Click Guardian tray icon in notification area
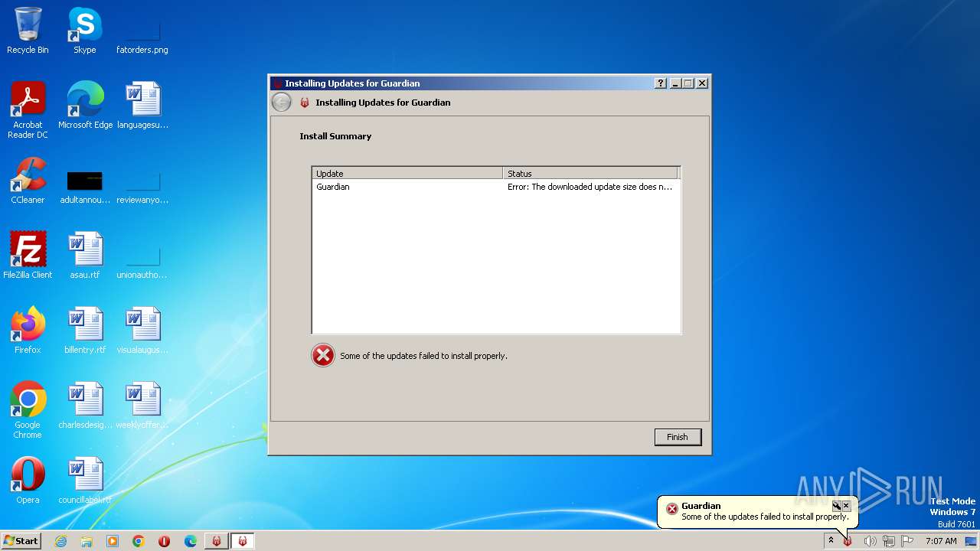The width and height of the screenshot is (980, 551). [848, 541]
